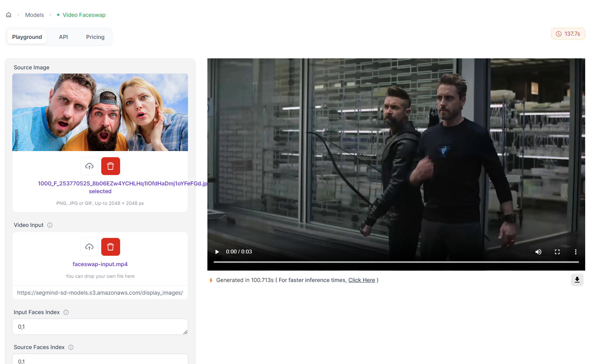This screenshot has width=592, height=364.
Task: Show info about Source Faces Index
Action: pyautogui.click(x=71, y=347)
